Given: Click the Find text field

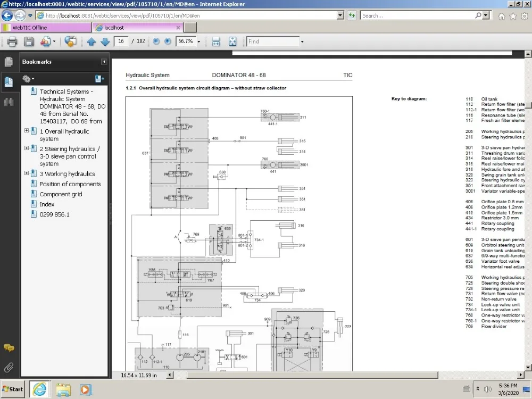Looking at the screenshot, I should point(273,41).
